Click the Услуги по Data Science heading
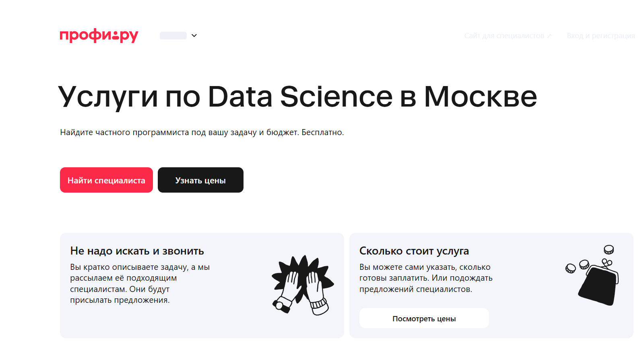 tap(297, 97)
